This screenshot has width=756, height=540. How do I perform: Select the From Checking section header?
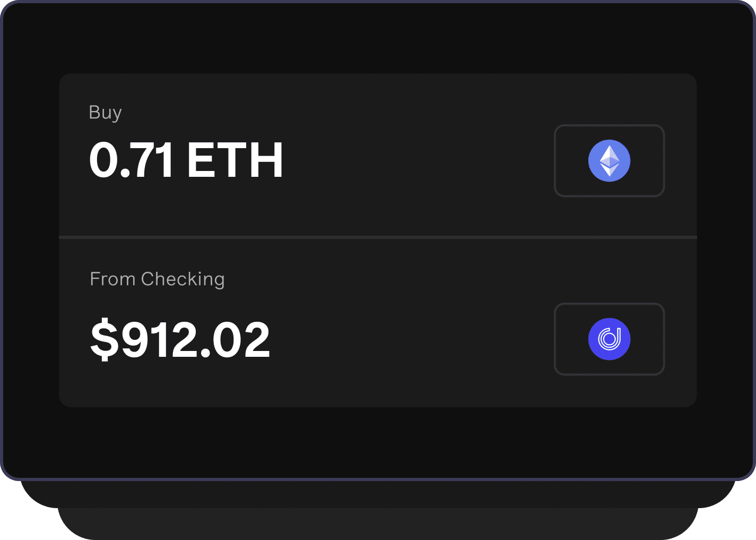[x=158, y=279]
